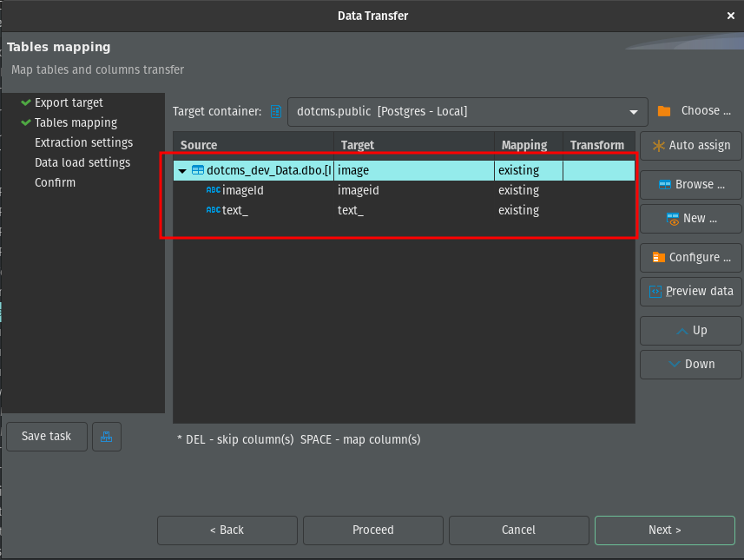Click the Next button
This screenshot has width=744, height=560.
(x=664, y=530)
